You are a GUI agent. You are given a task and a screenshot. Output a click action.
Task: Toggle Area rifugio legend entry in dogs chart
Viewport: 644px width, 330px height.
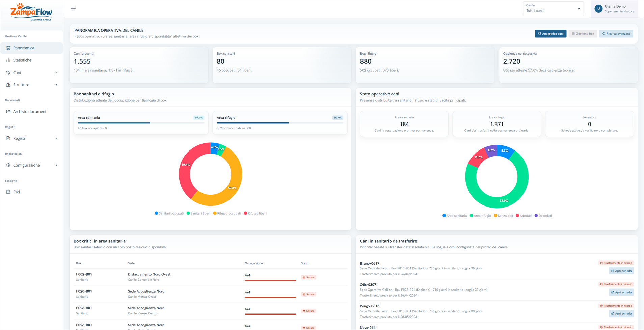[x=480, y=216]
